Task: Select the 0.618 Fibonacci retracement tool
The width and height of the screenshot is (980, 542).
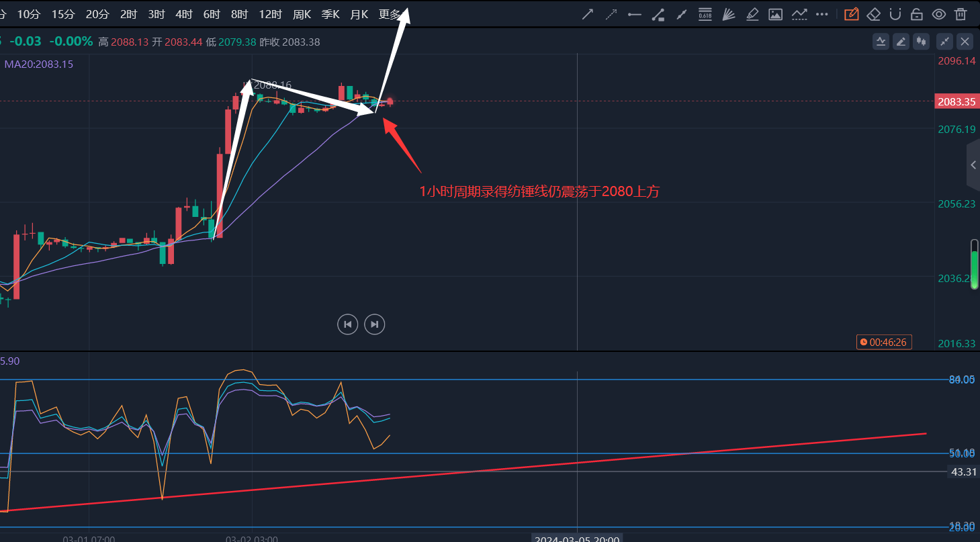Action: pyautogui.click(x=705, y=14)
